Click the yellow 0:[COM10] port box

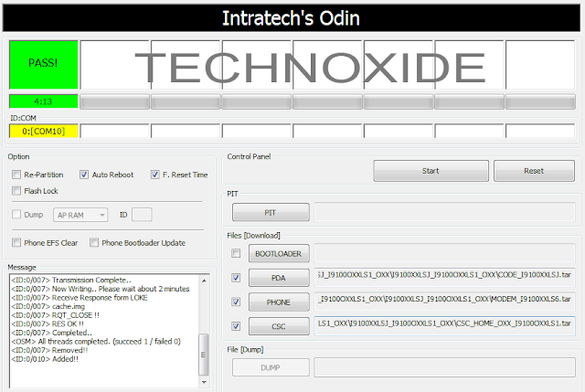(44, 132)
